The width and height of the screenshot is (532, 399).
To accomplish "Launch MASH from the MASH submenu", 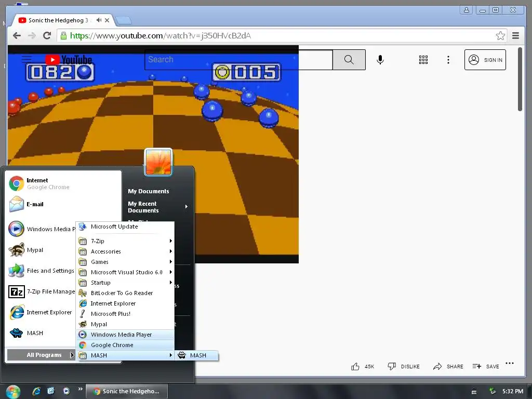I will coord(196,355).
